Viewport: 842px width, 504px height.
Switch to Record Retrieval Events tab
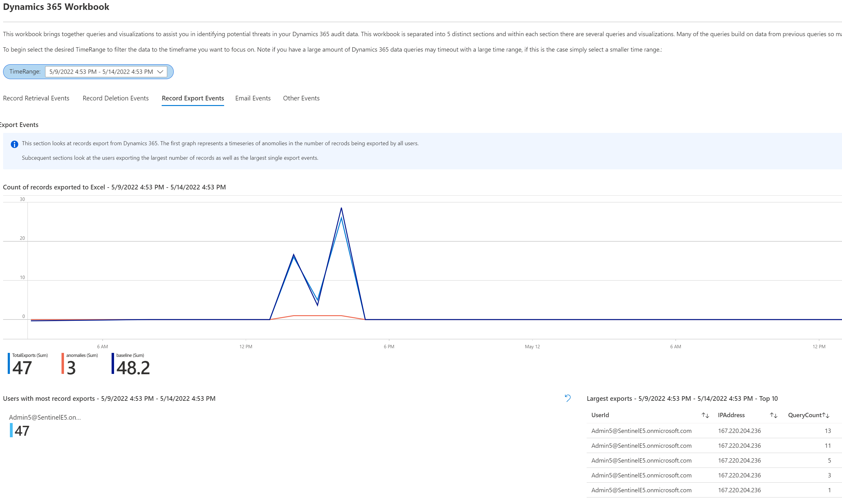click(36, 98)
